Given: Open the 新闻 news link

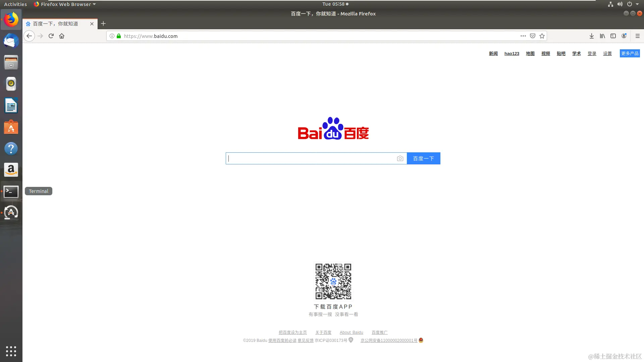Looking at the screenshot, I should tap(493, 54).
